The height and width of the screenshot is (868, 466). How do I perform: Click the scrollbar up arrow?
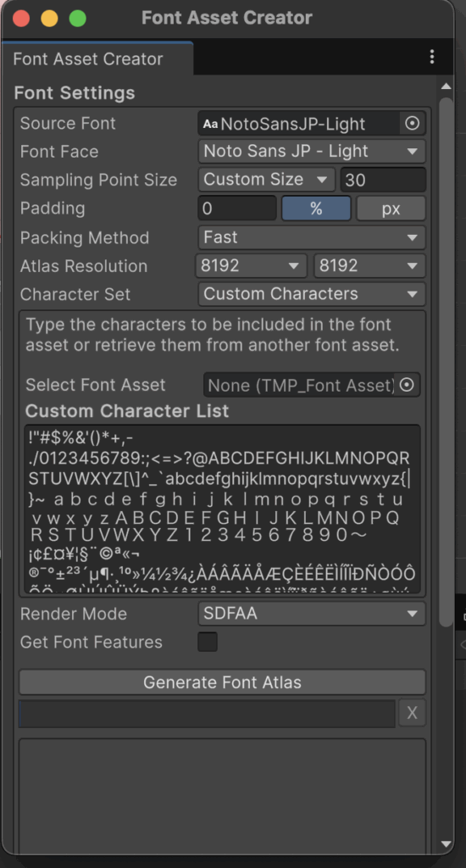click(x=446, y=86)
